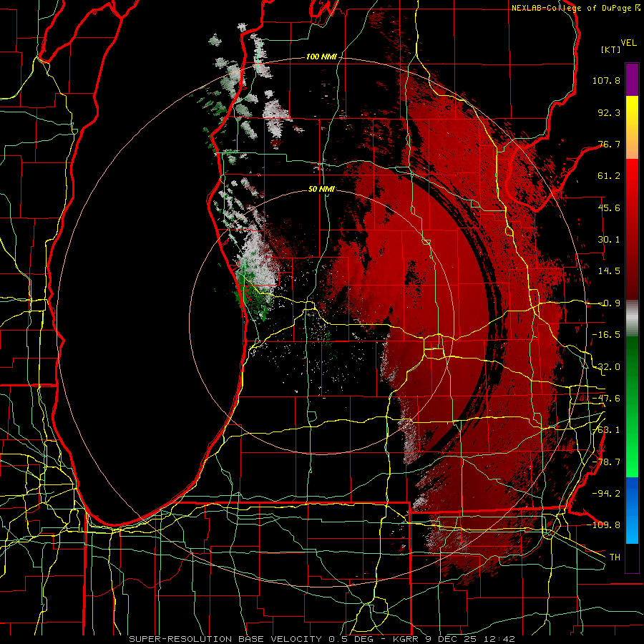Click the TH legend label
Image resolution: width=644 pixels, height=644 pixels.
click(615, 557)
